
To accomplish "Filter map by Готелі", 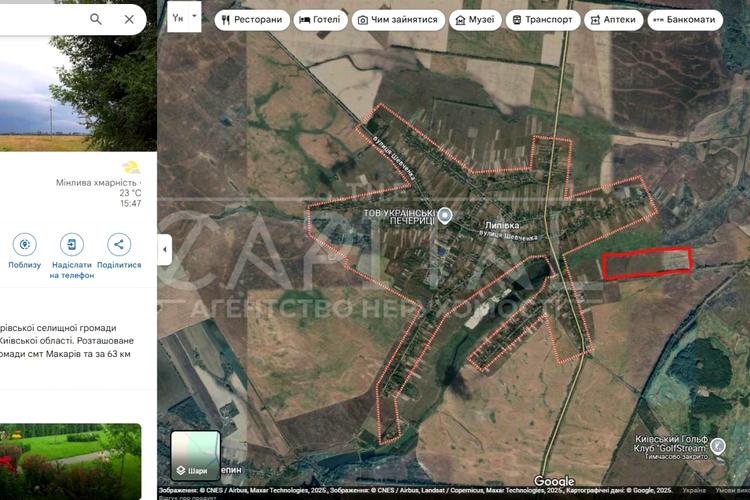I will 320,20.
